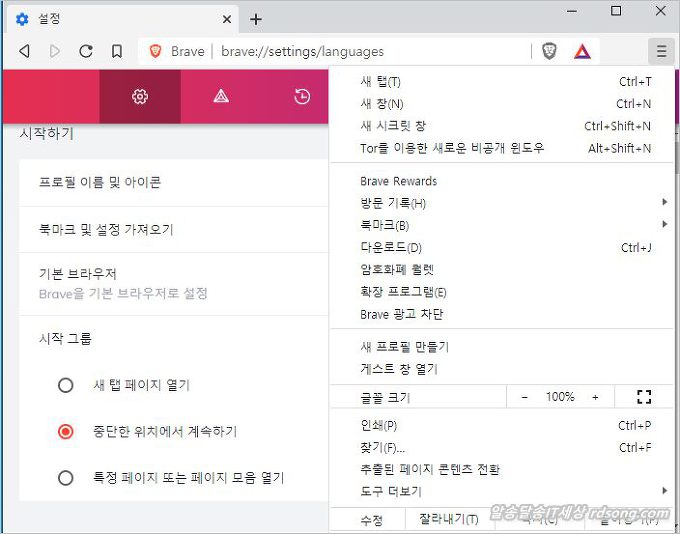Viewport: 680px width, 534px height.
Task: Enter fullscreen with the fullscreen icon
Action: (644, 397)
